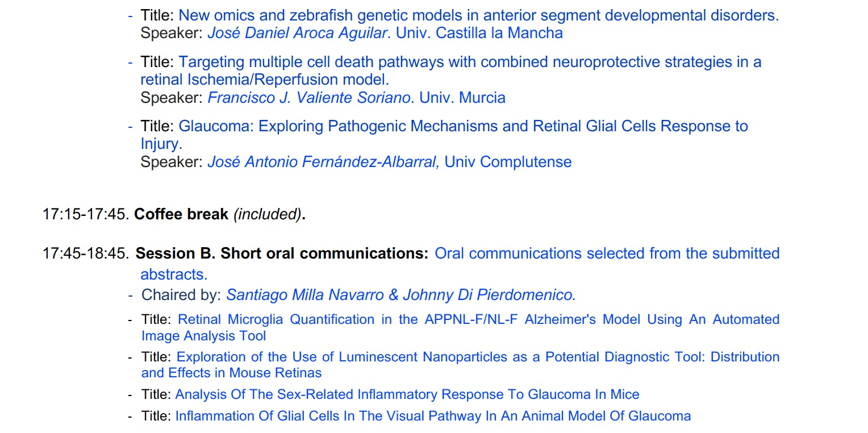Open Sex-Related Inflammatory Response title

[407, 394]
